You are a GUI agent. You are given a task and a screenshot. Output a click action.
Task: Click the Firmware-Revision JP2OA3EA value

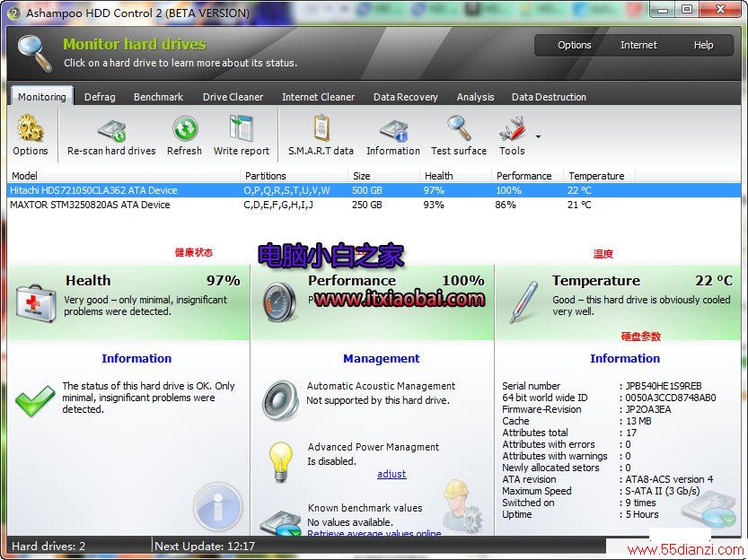pyautogui.click(x=648, y=409)
